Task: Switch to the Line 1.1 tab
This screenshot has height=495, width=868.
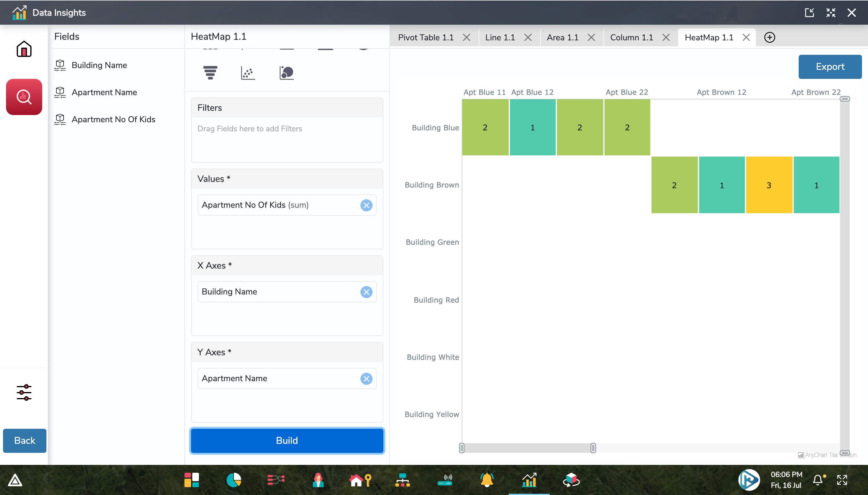Action: (x=500, y=37)
